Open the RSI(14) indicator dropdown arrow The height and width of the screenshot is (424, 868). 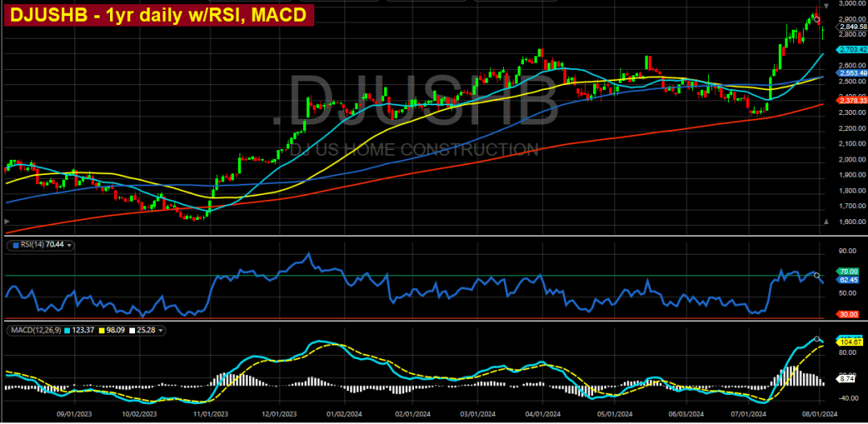coord(69,247)
